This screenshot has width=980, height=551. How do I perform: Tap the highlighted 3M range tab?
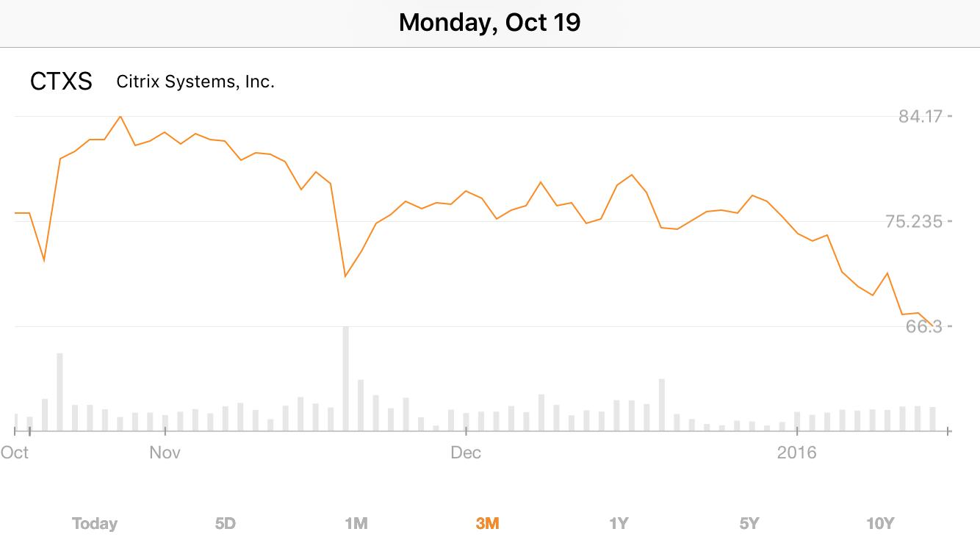487,523
